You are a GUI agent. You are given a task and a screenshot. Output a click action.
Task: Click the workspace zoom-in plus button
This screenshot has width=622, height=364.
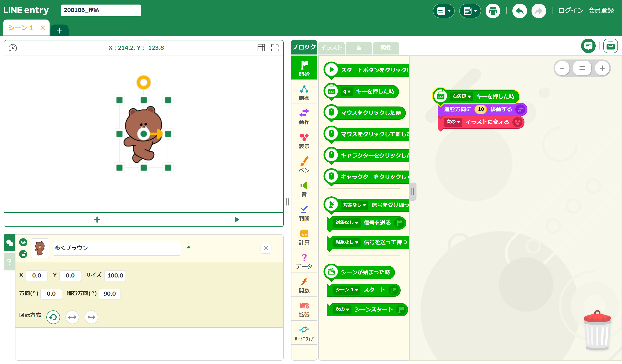tap(602, 68)
